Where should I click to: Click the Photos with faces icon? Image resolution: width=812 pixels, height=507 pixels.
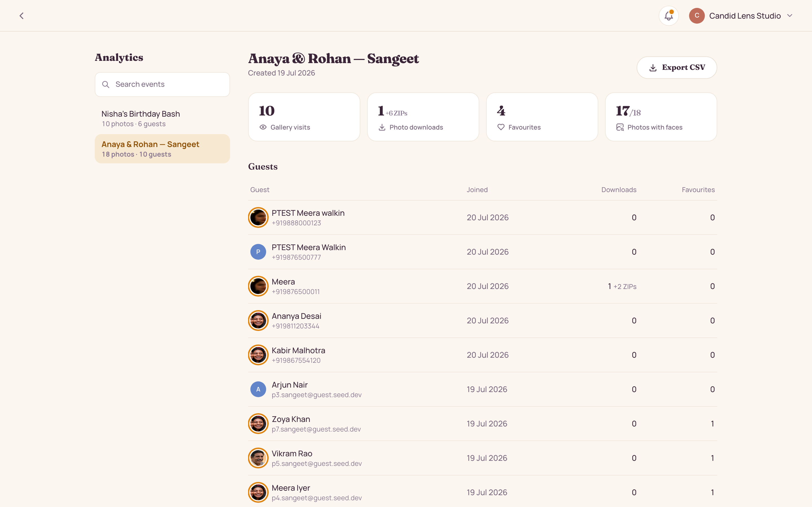(620, 127)
